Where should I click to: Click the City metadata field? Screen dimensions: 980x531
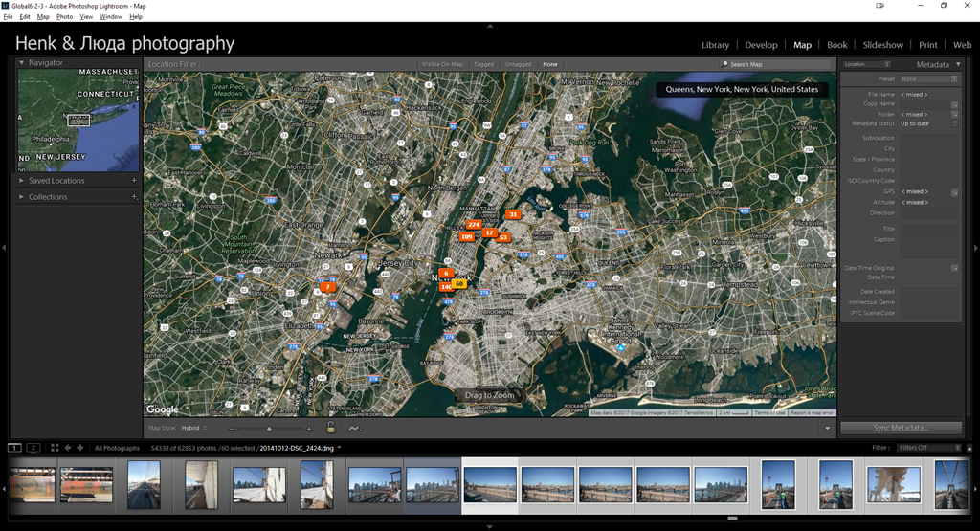(x=928, y=148)
